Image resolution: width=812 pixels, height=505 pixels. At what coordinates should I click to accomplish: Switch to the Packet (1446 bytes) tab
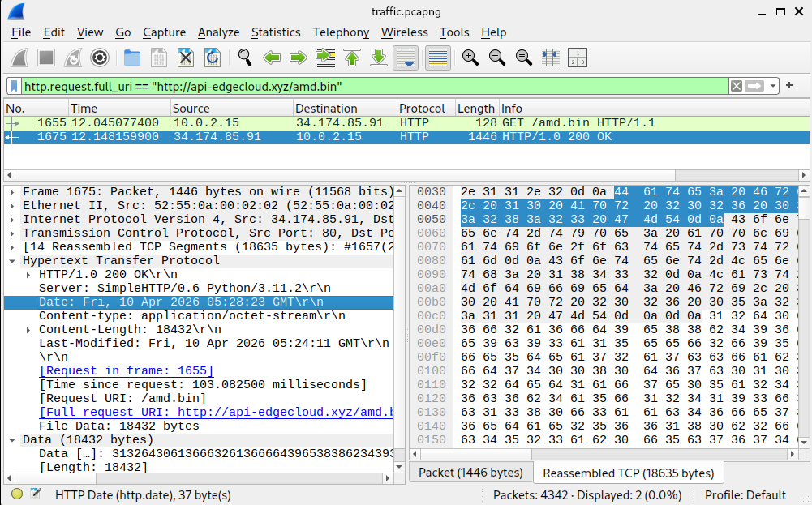pyautogui.click(x=470, y=473)
